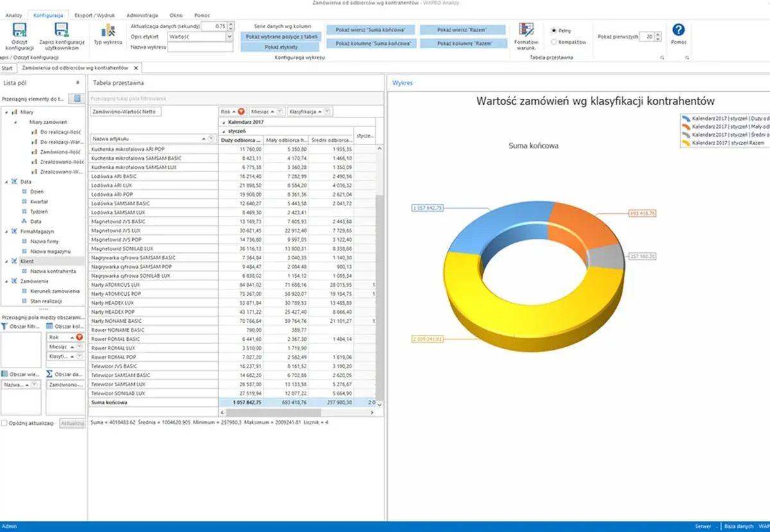Click the red filter icon on Rok header
This screenshot has width=770, height=532.
(x=241, y=112)
